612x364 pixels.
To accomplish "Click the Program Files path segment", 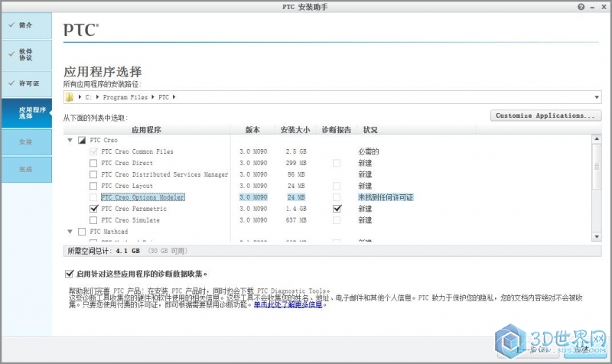I will point(125,97).
